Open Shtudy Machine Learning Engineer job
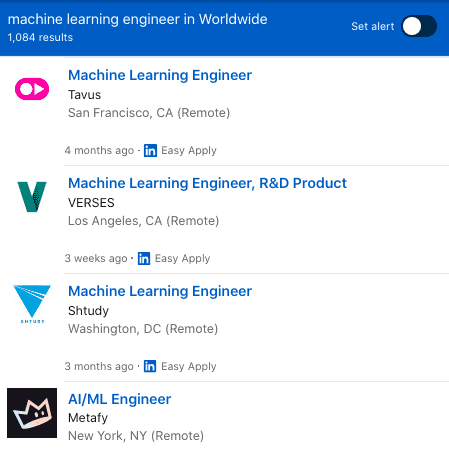449x466 pixels. click(160, 291)
